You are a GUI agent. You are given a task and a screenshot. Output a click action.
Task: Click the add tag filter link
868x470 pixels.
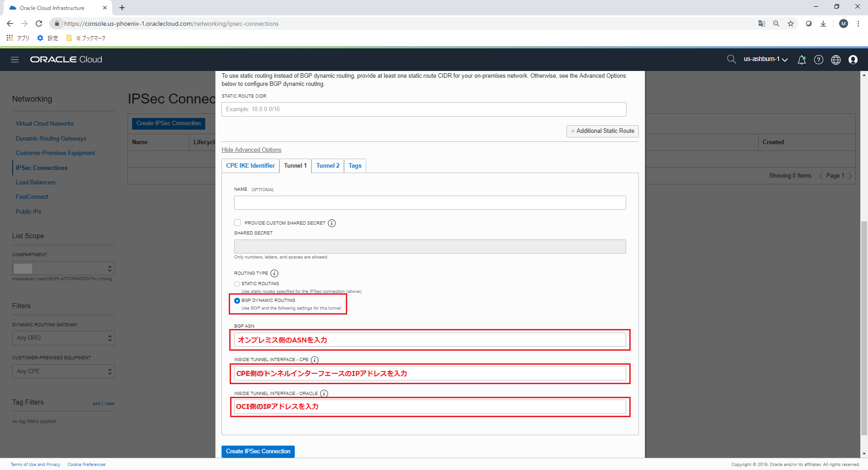coord(96,404)
